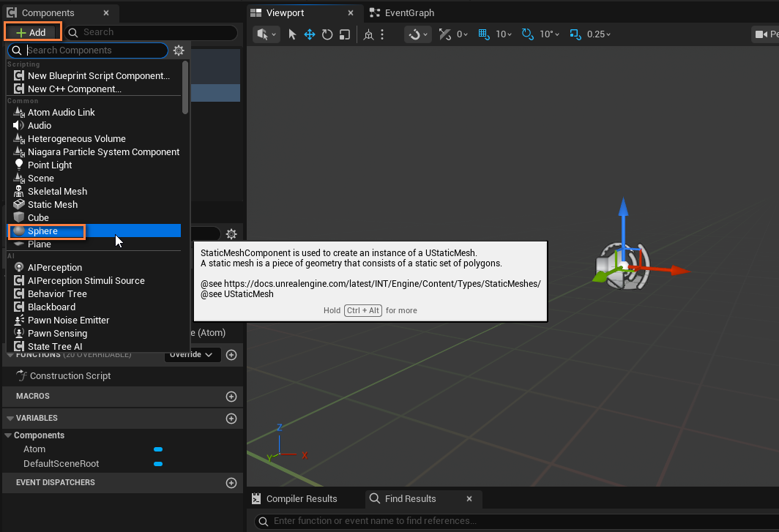This screenshot has height=532, width=779.
Task: Select AIPerception Stimuli Source
Action: pyautogui.click(x=94, y=281)
